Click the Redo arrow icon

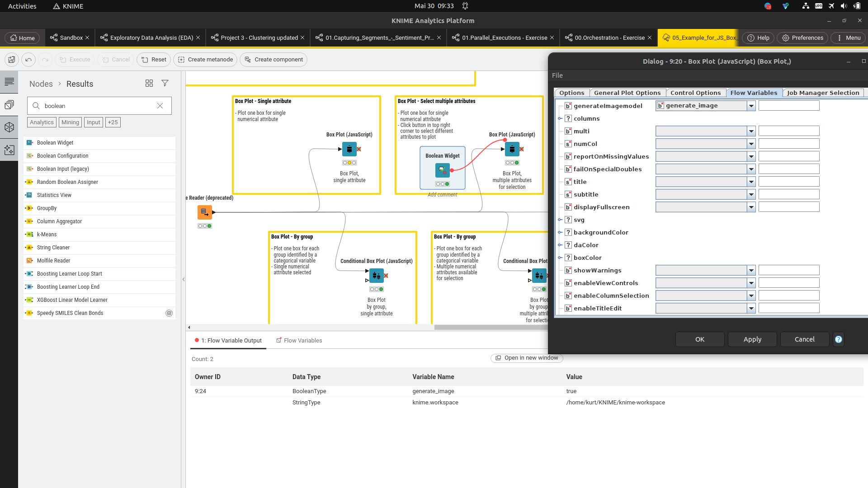tap(45, 60)
